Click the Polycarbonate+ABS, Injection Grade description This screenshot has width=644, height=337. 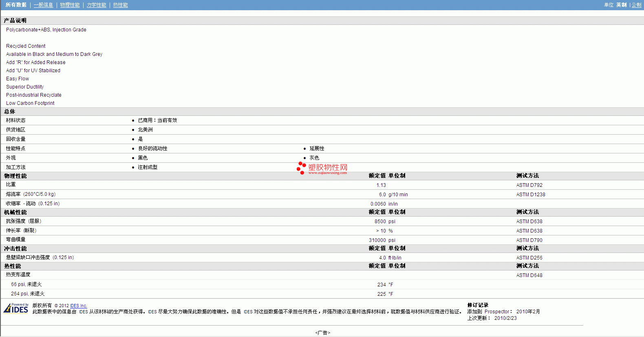point(46,30)
